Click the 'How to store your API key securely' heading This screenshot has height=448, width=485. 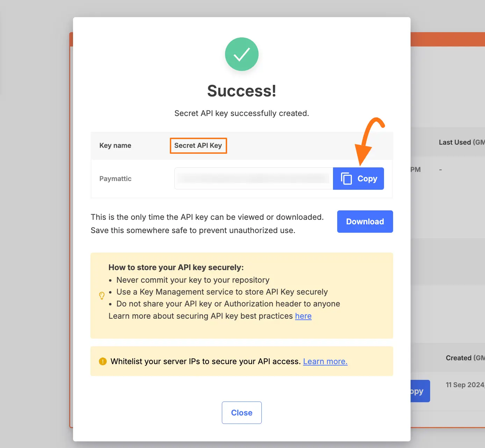click(x=176, y=267)
